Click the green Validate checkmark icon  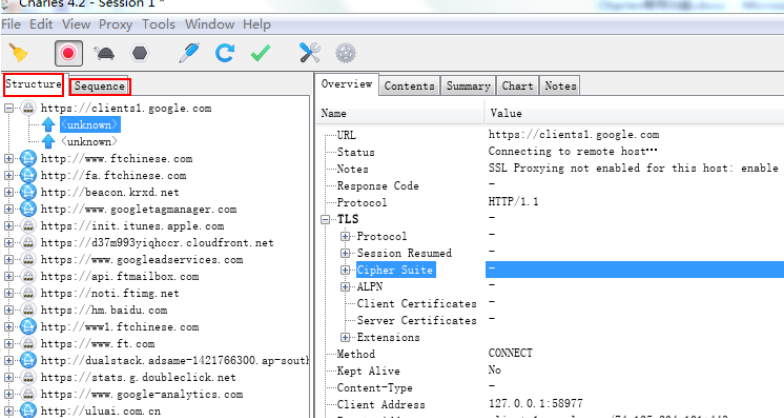[x=260, y=53]
